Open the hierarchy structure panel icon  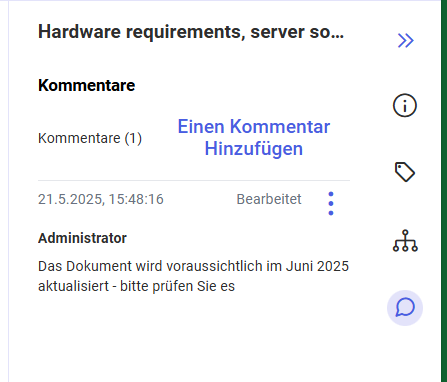[x=405, y=240]
